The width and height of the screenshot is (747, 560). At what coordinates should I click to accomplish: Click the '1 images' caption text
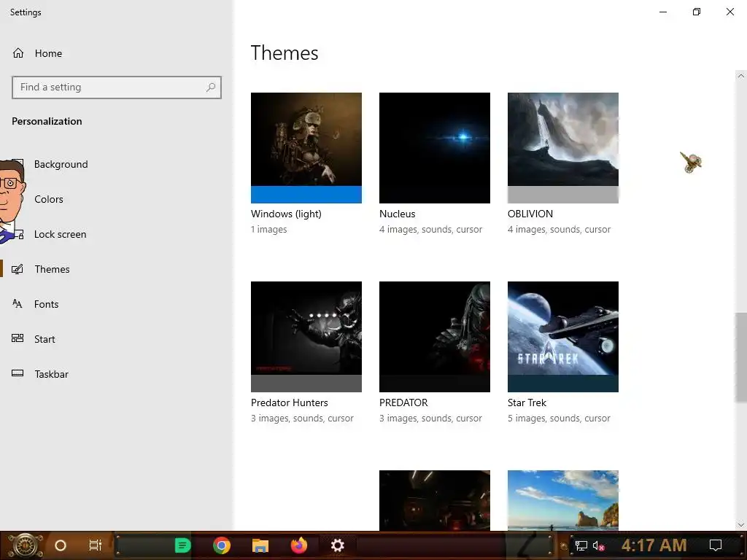coord(269,230)
